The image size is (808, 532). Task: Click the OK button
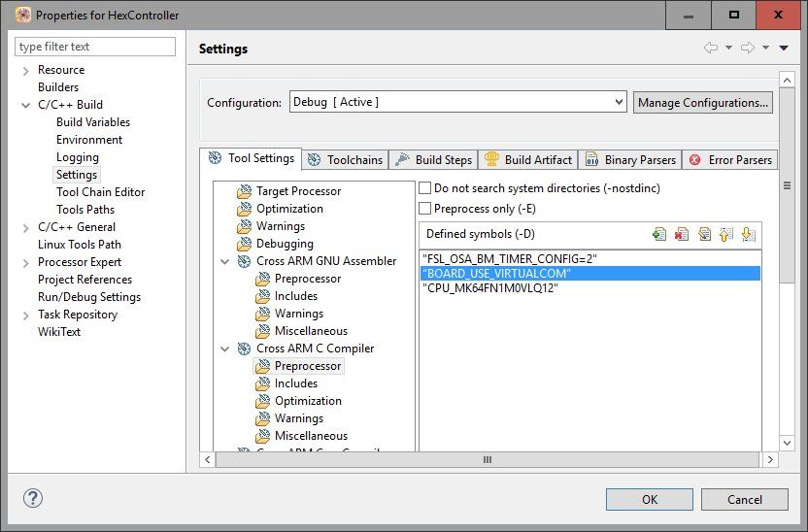coord(650,499)
